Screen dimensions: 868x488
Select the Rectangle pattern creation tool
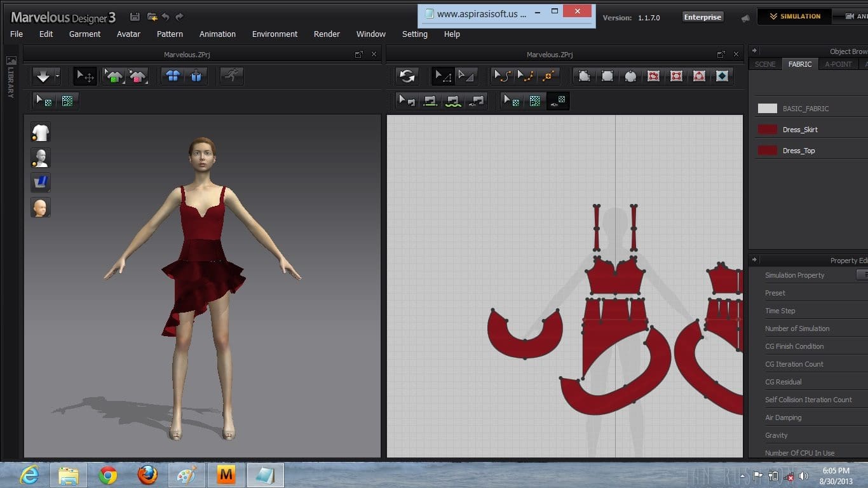607,76
